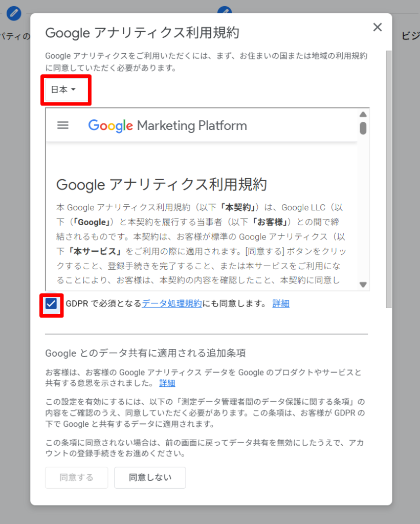
Task: Click the terms frame scrollbar thumb
Action: point(363,128)
